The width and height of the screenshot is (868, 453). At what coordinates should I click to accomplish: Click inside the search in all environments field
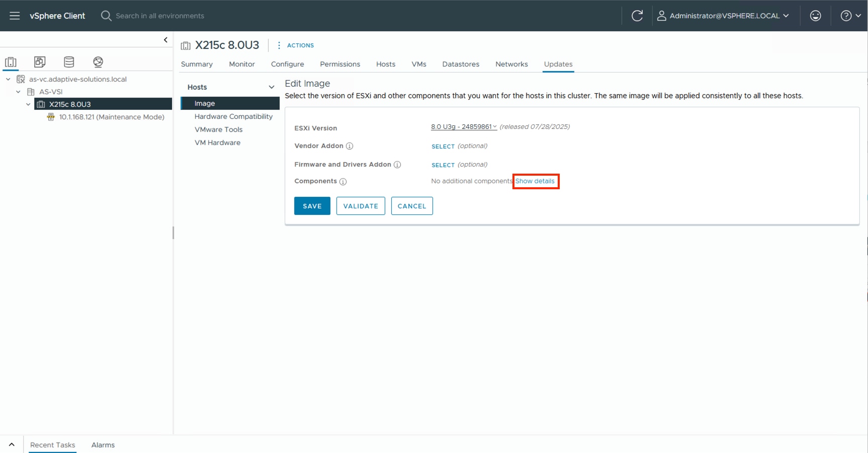coord(161,16)
